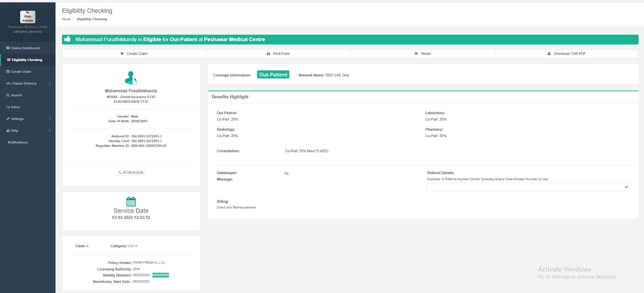Click the patient avatar icon
This screenshot has height=293, width=644.
coord(131,78)
